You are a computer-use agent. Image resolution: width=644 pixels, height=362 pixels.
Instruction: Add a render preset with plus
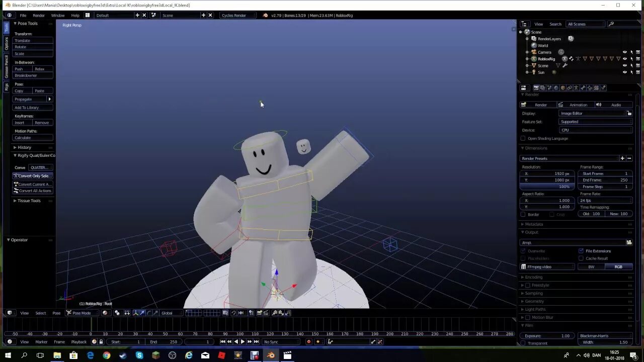point(622,158)
